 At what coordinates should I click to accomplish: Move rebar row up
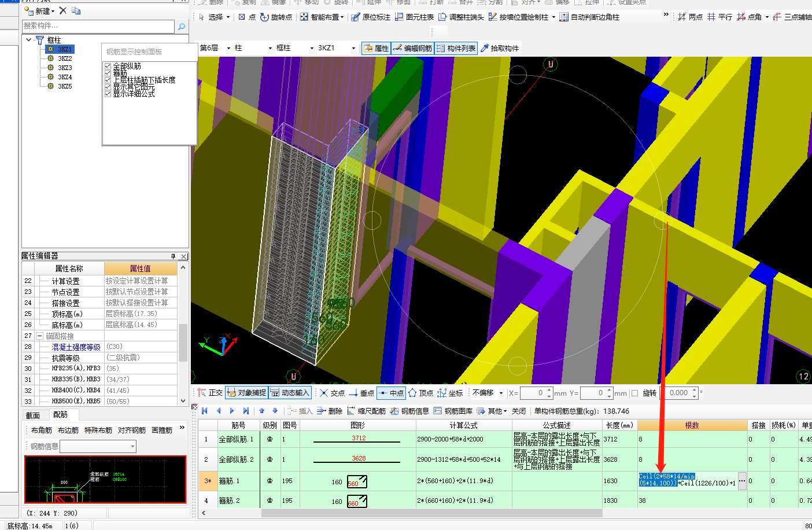(x=261, y=411)
